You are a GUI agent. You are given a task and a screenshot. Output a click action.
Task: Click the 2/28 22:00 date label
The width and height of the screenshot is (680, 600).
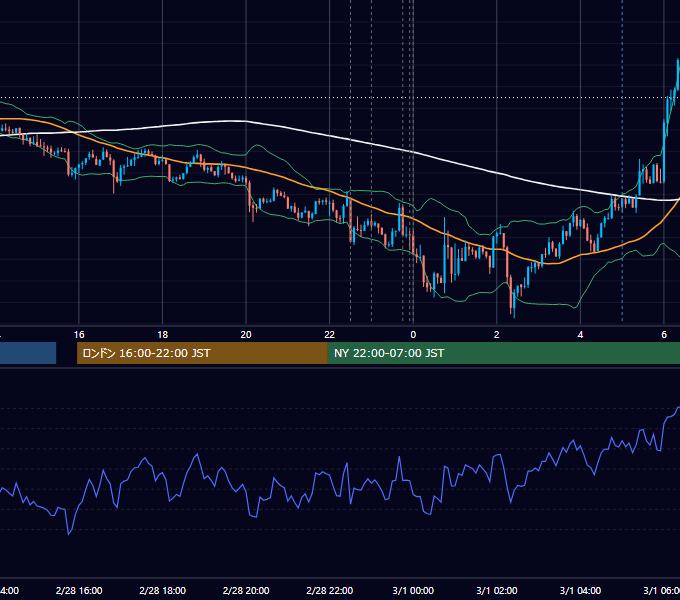pyautogui.click(x=330, y=590)
